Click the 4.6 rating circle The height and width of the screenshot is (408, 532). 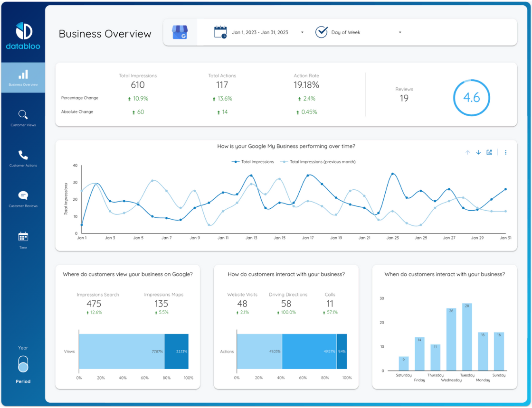click(471, 98)
